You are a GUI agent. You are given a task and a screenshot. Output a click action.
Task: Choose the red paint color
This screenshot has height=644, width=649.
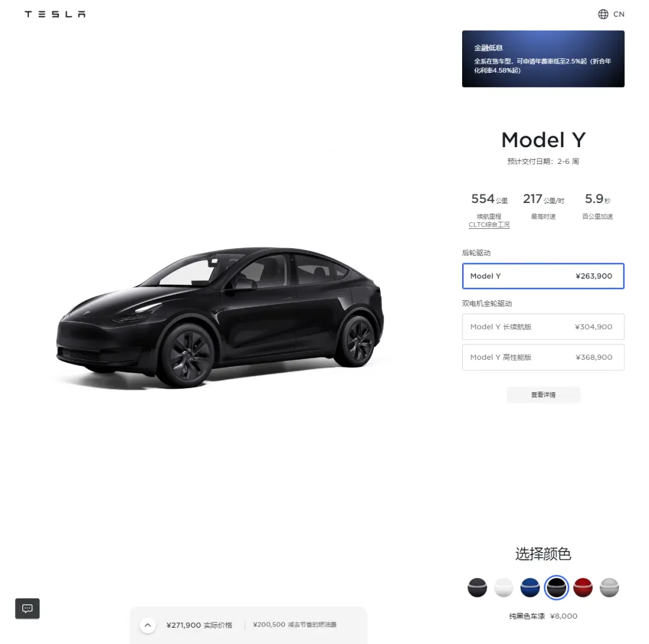click(583, 588)
